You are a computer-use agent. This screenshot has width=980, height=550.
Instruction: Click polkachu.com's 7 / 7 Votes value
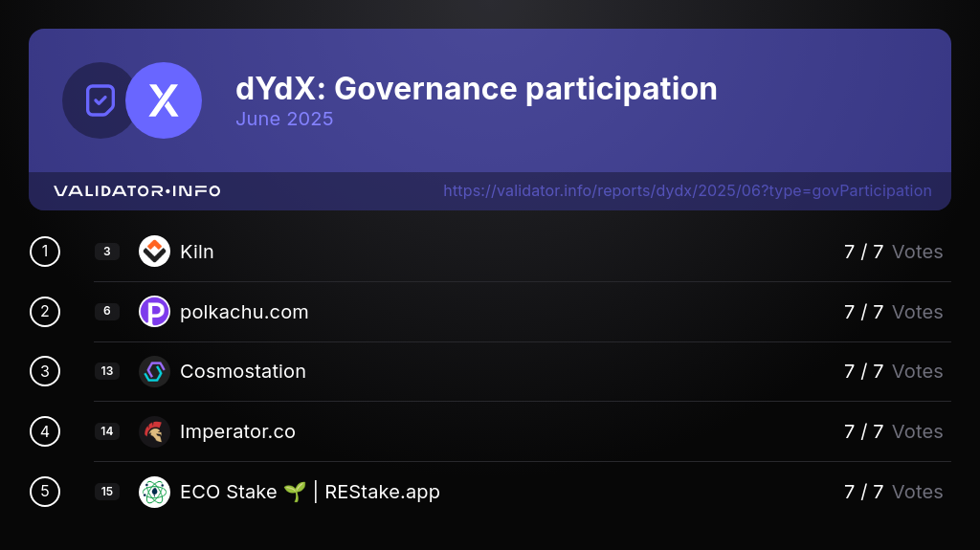coord(893,311)
